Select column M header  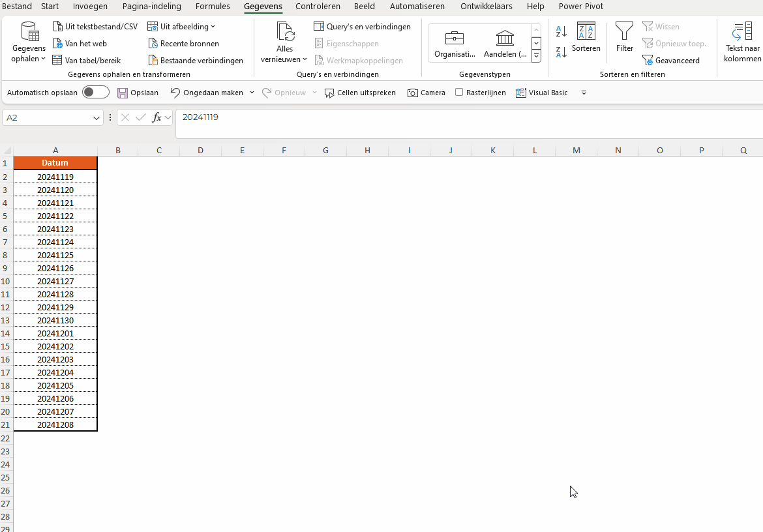[x=576, y=150]
